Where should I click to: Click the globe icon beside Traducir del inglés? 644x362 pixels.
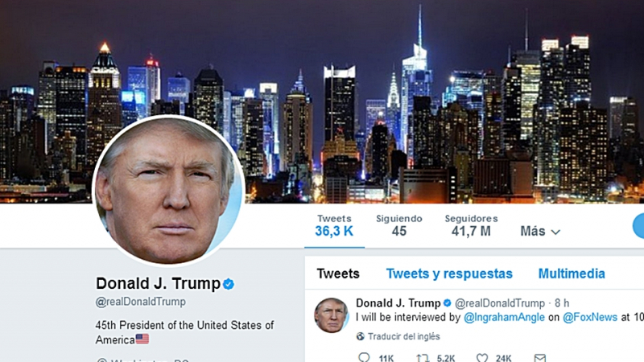(x=360, y=336)
